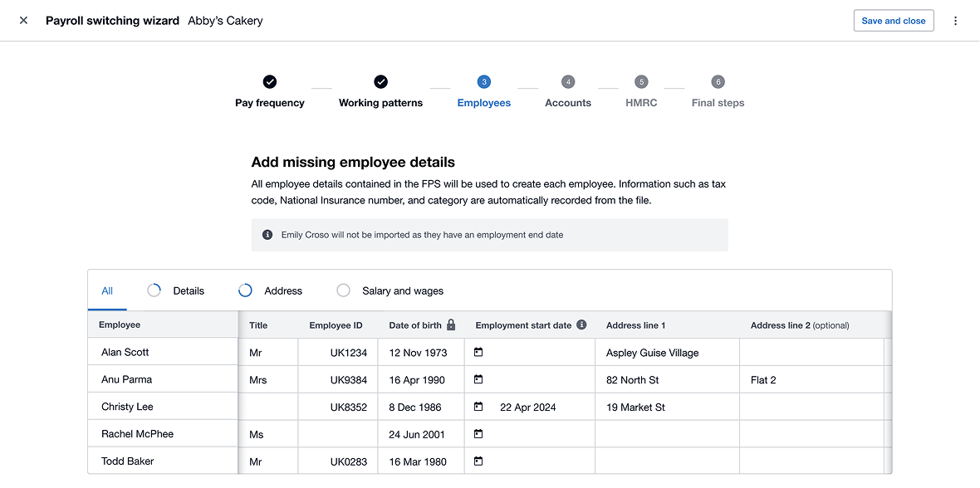Click Rachel McPhee's empty Employee ID field
The height and width of the screenshot is (488, 980).
pos(337,434)
